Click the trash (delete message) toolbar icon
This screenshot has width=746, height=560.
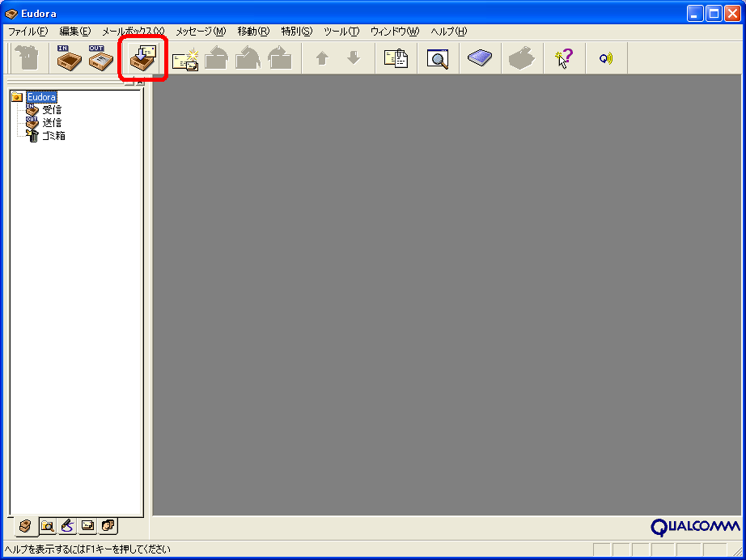click(x=28, y=58)
